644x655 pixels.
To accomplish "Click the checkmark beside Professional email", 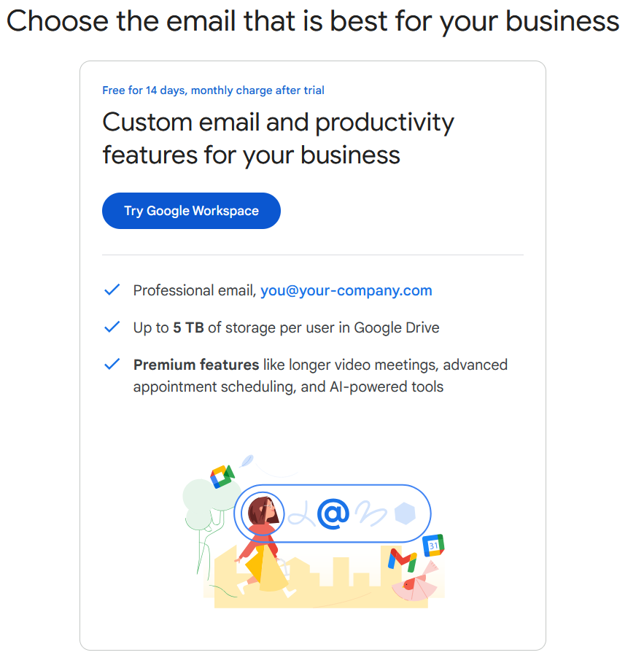I will pos(112,290).
